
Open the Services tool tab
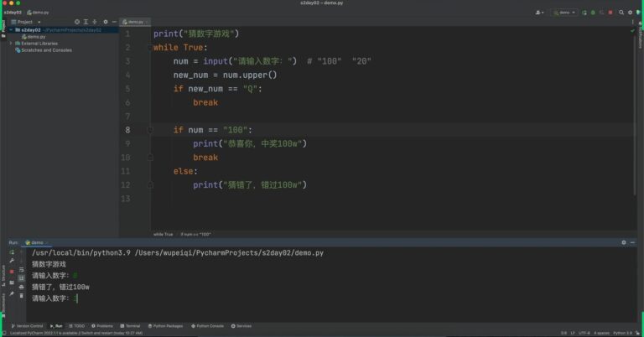click(x=241, y=326)
